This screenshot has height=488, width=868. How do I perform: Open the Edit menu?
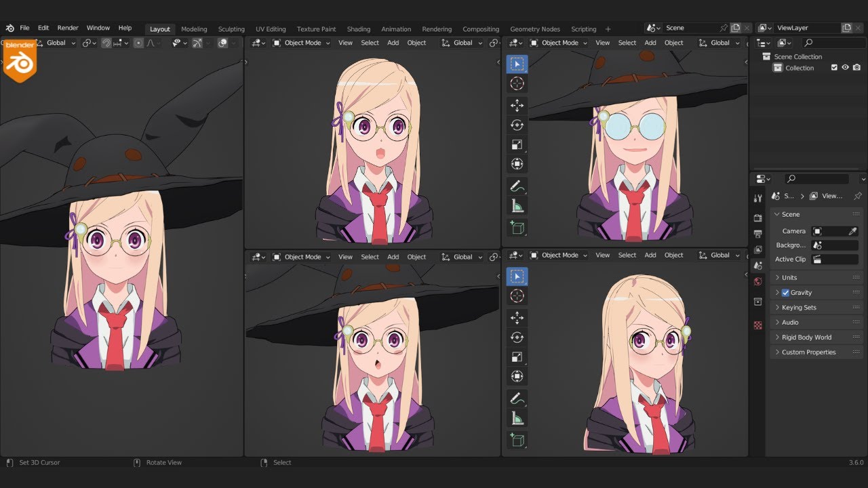pyautogui.click(x=43, y=28)
